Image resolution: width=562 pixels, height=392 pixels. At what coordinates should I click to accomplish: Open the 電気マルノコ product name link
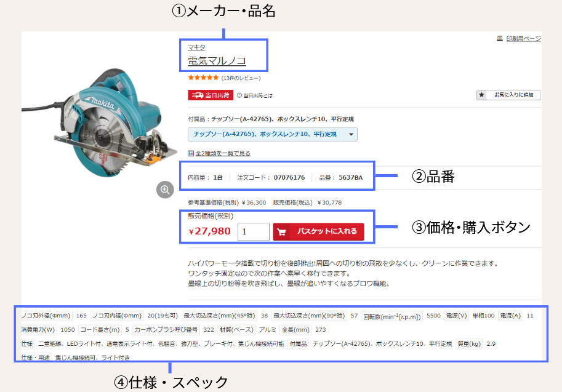click(x=217, y=60)
